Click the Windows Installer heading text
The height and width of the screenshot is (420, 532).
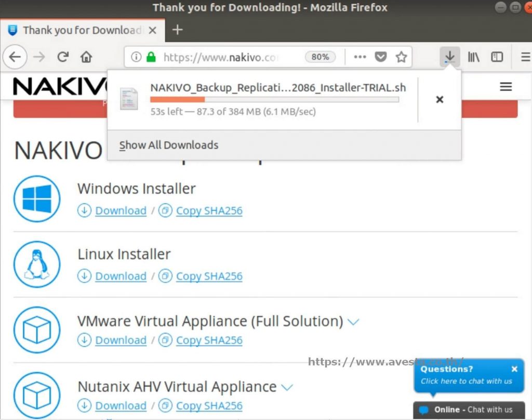[x=137, y=189]
